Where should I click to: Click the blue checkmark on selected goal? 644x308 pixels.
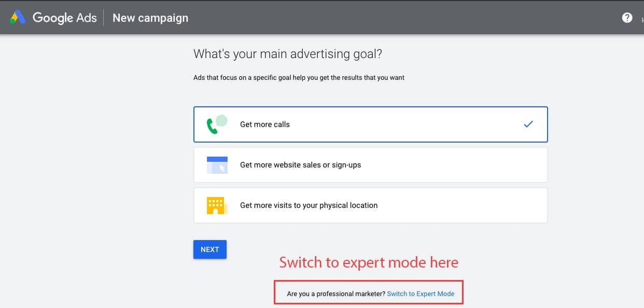pyautogui.click(x=528, y=124)
